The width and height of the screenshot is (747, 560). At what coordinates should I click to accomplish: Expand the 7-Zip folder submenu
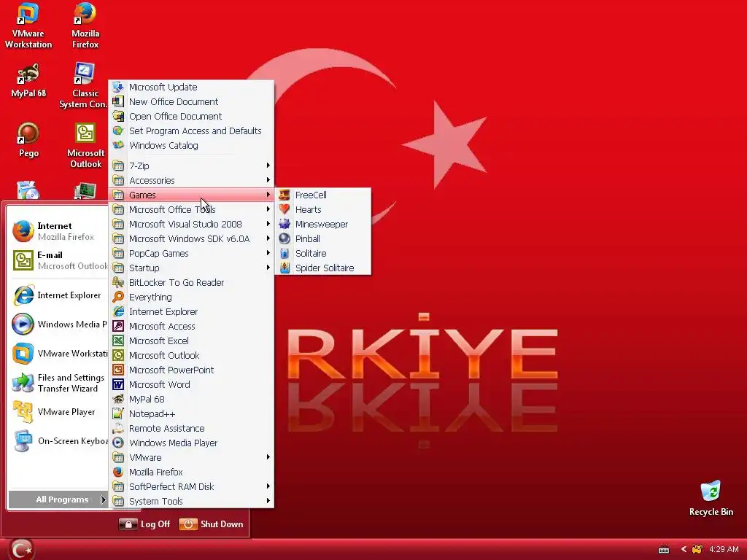click(x=191, y=166)
